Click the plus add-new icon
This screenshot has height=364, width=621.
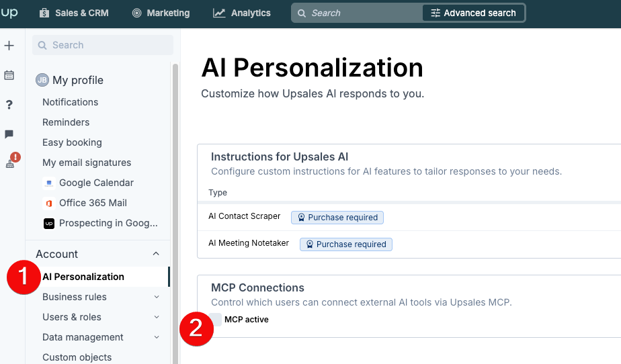point(9,46)
